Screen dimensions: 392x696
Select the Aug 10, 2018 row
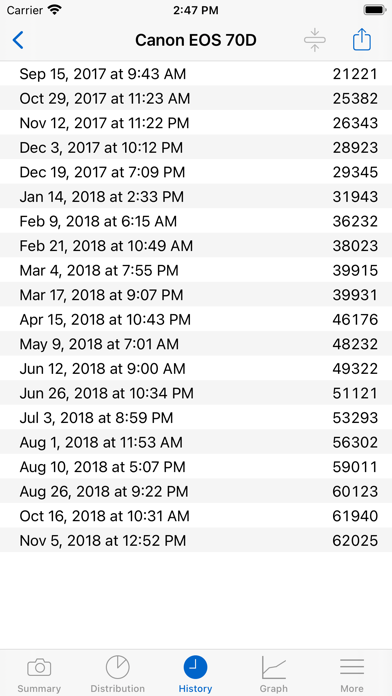(196, 467)
